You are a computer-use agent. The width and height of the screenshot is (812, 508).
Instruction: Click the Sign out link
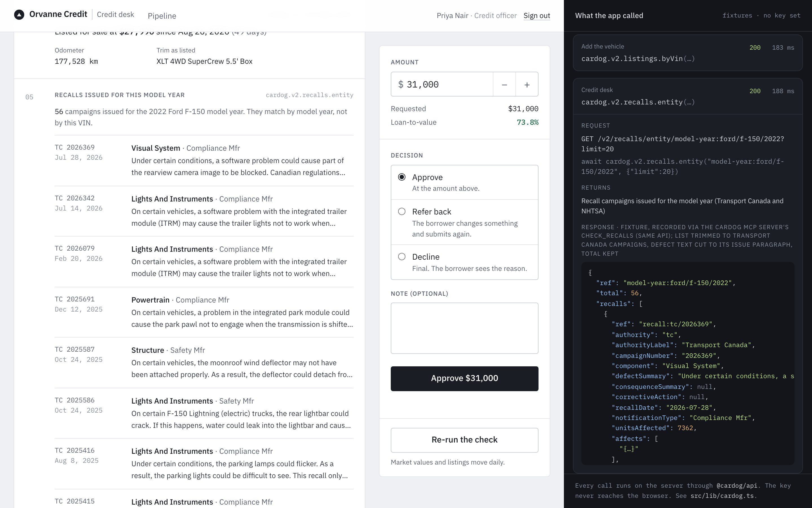537,16
